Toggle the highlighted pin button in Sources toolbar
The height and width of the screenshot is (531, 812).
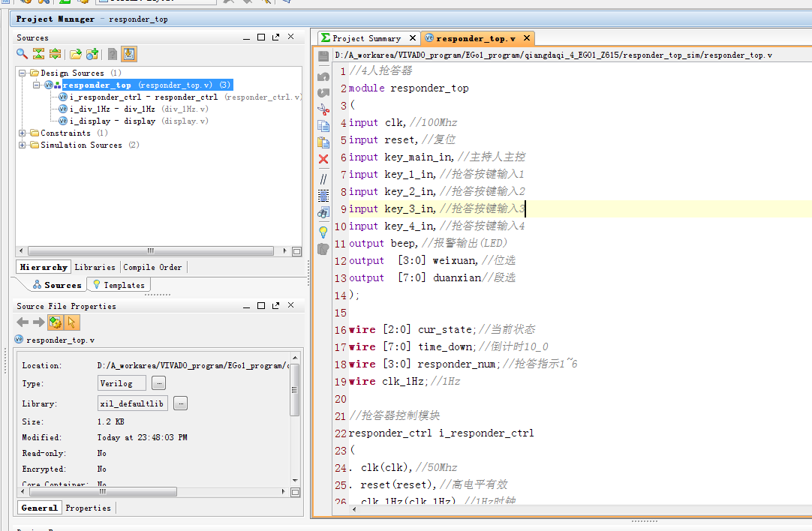[x=129, y=54]
